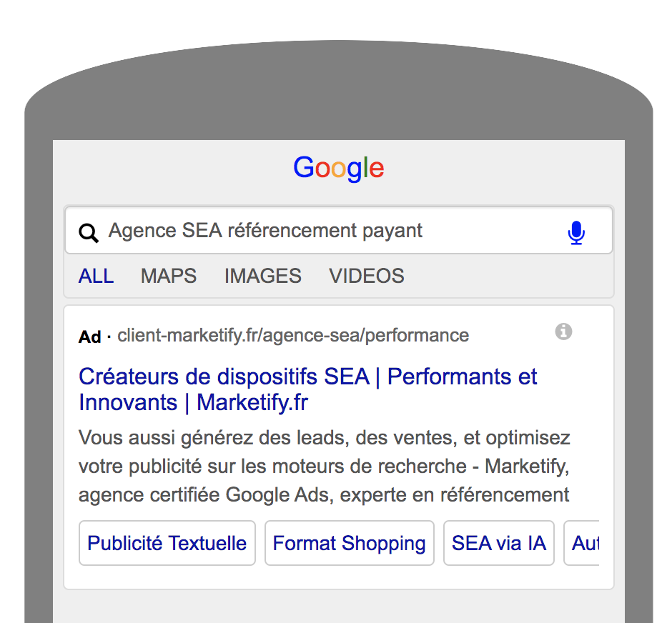Image resolution: width=672 pixels, height=623 pixels.
Task: Click blank page area beneath the ad card
Action: [338, 607]
